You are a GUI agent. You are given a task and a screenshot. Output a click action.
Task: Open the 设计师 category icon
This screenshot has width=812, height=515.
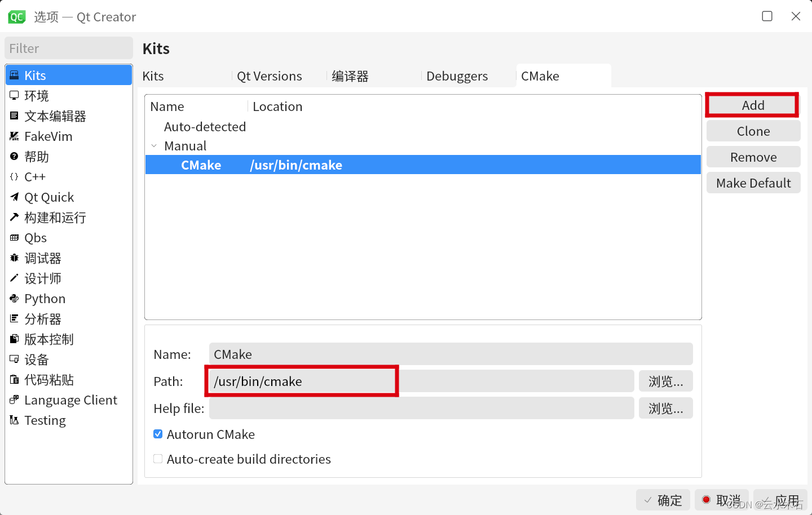(x=14, y=278)
